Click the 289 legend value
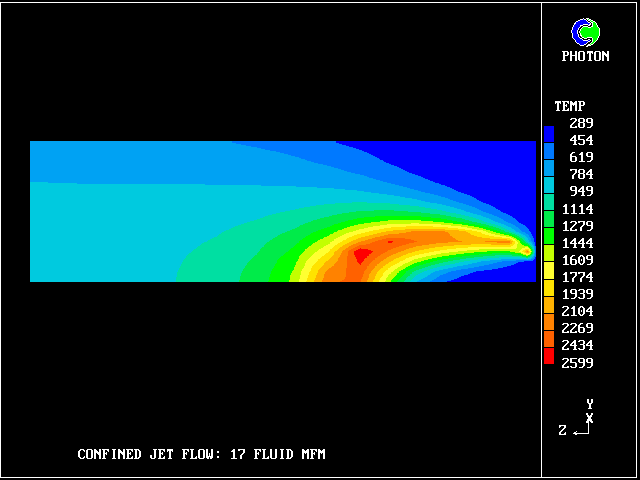Screen dimensions: 640x480 point(581,123)
